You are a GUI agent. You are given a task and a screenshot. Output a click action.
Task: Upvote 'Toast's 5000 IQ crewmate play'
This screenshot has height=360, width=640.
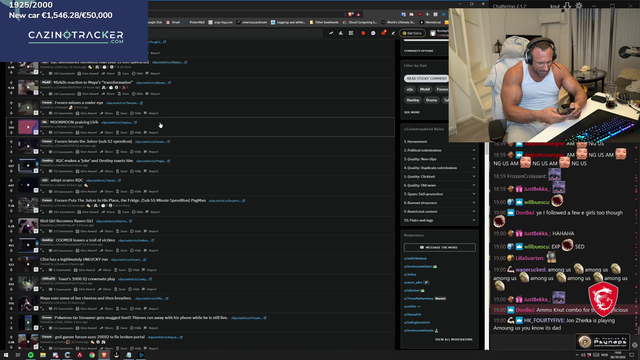[x=11, y=279]
